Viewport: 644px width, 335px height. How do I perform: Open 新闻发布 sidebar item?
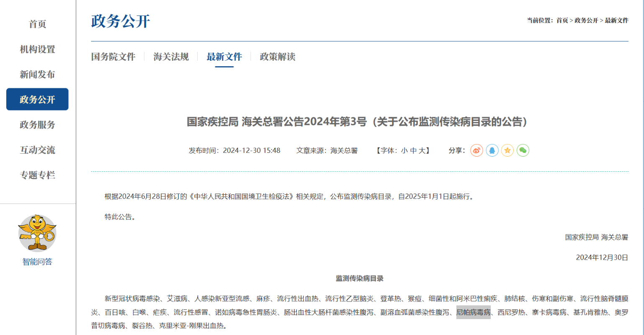(37, 75)
